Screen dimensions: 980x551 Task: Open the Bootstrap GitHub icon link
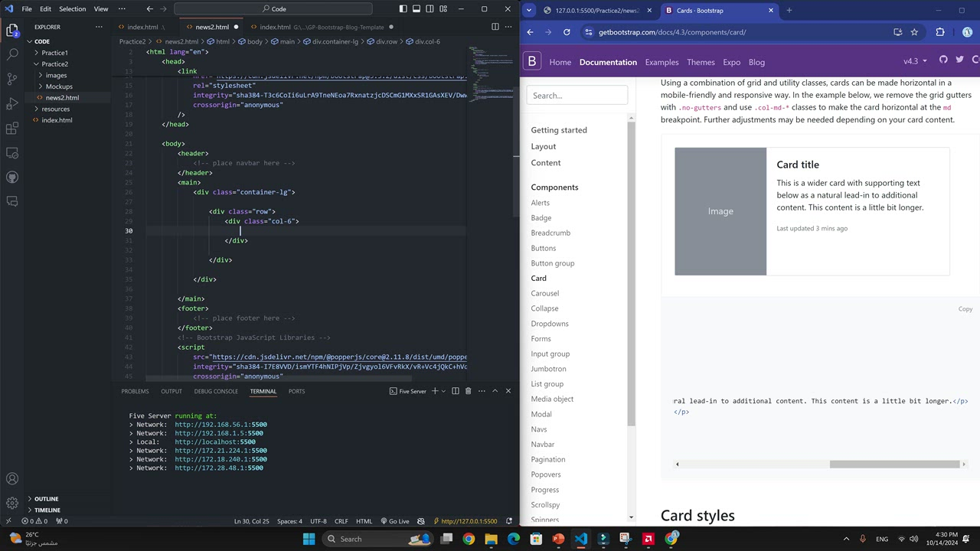943,60
